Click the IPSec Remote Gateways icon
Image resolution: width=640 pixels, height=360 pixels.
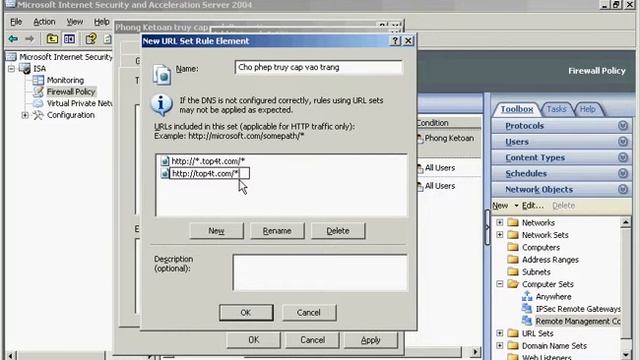click(527, 309)
